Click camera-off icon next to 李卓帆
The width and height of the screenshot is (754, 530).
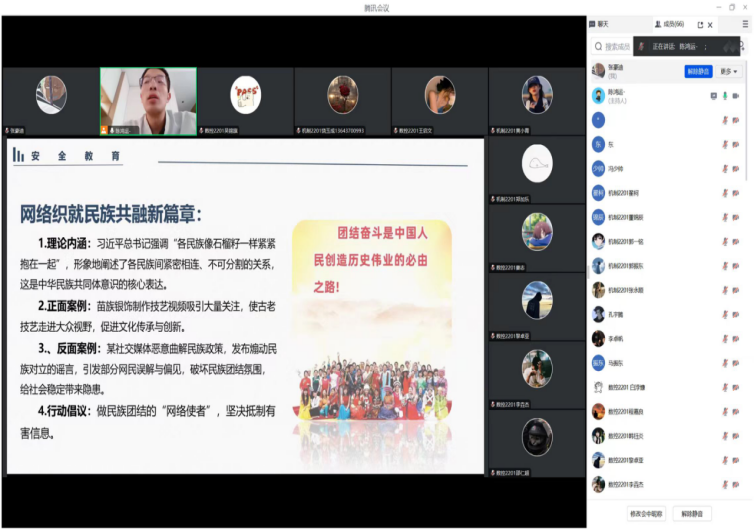738,339
